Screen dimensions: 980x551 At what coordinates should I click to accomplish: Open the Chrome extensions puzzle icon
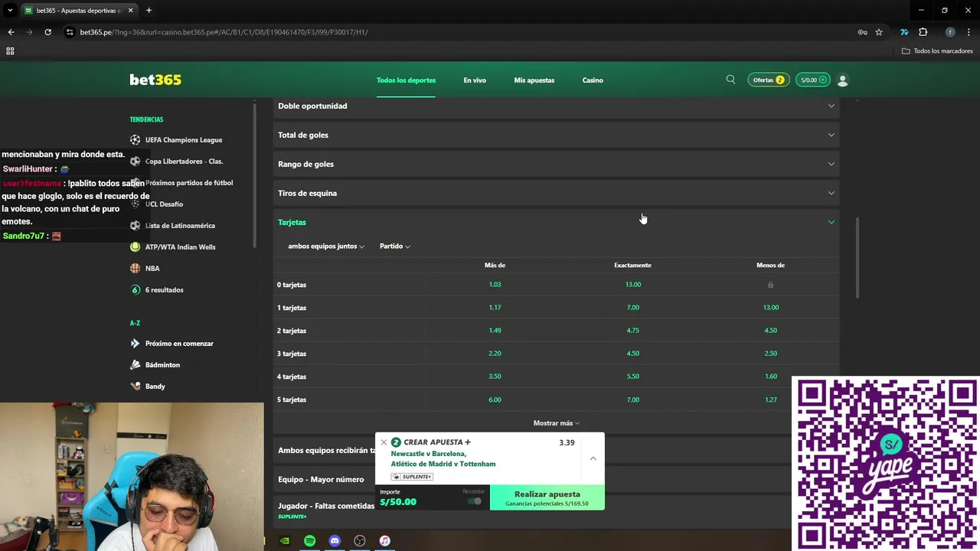point(923,32)
